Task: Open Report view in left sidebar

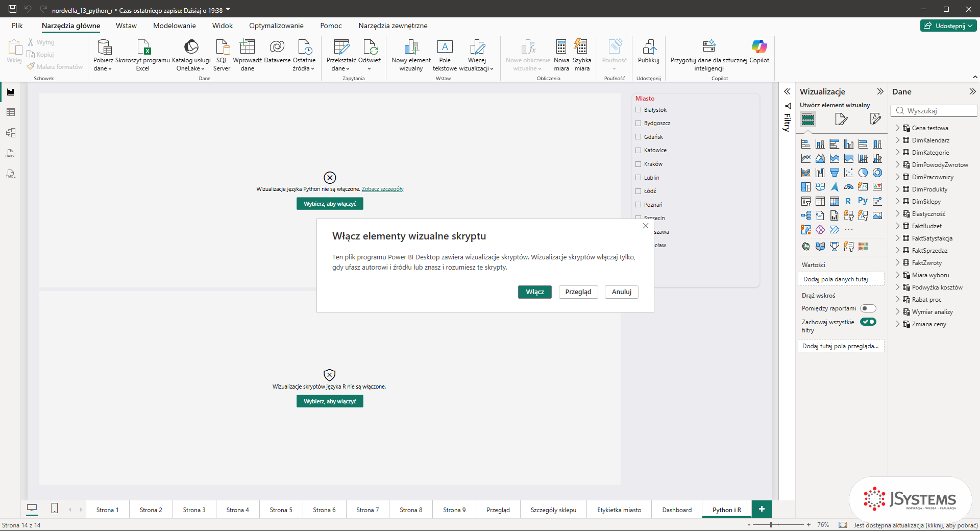Action: tap(11, 92)
